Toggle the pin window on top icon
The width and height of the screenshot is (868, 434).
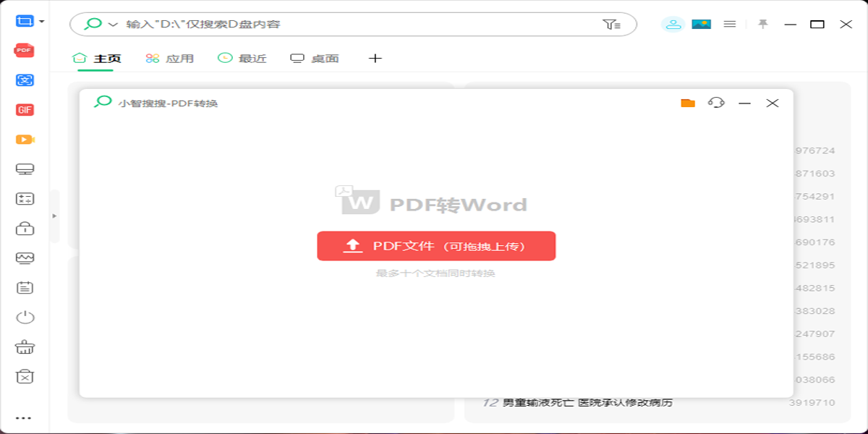click(762, 24)
